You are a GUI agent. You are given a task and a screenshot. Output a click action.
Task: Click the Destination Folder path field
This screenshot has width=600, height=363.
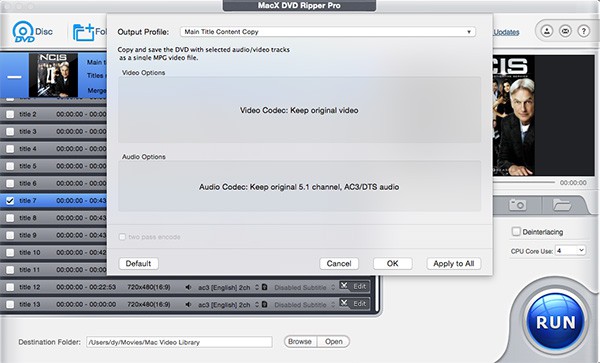tap(179, 342)
